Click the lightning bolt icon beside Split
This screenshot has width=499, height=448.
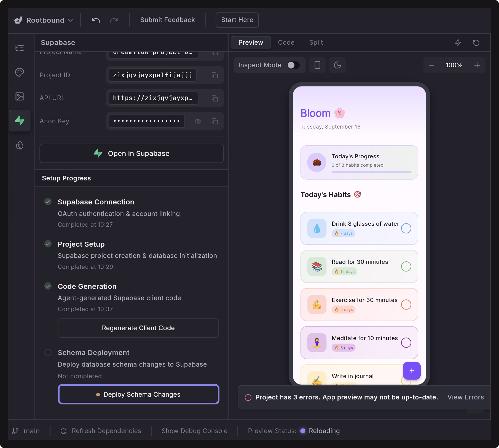click(458, 43)
